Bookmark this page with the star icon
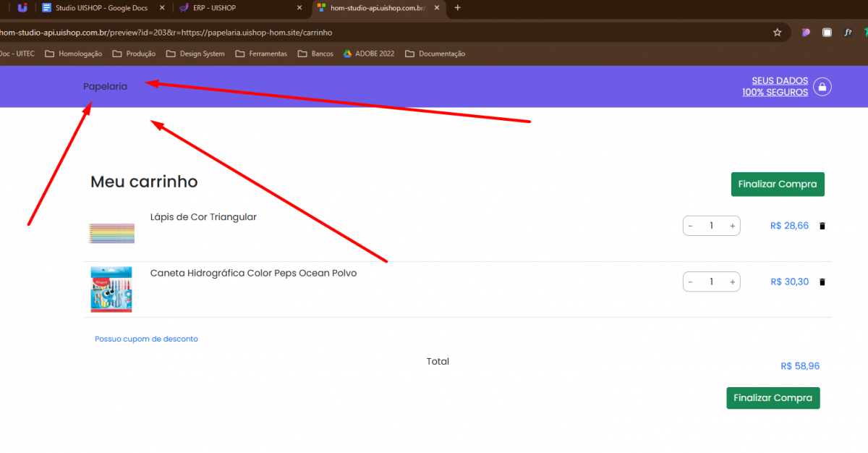This screenshot has height=453, width=868. coord(778,33)
